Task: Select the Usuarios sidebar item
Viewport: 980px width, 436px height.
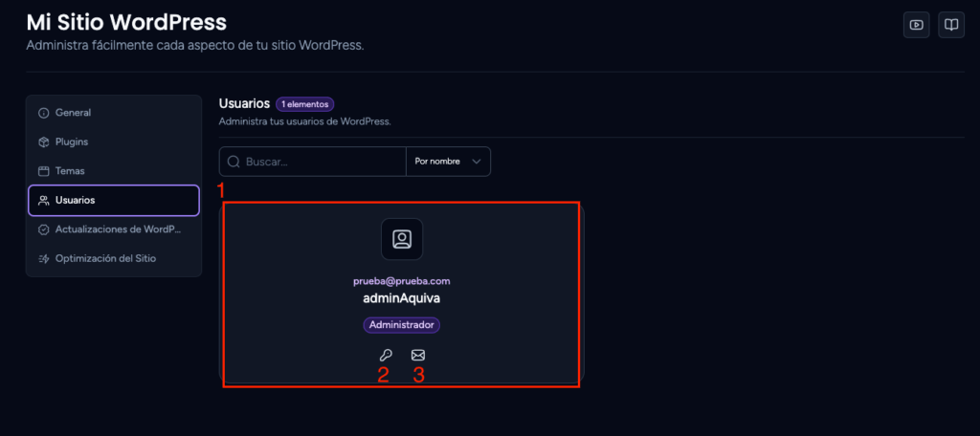Action: [114, 201]
